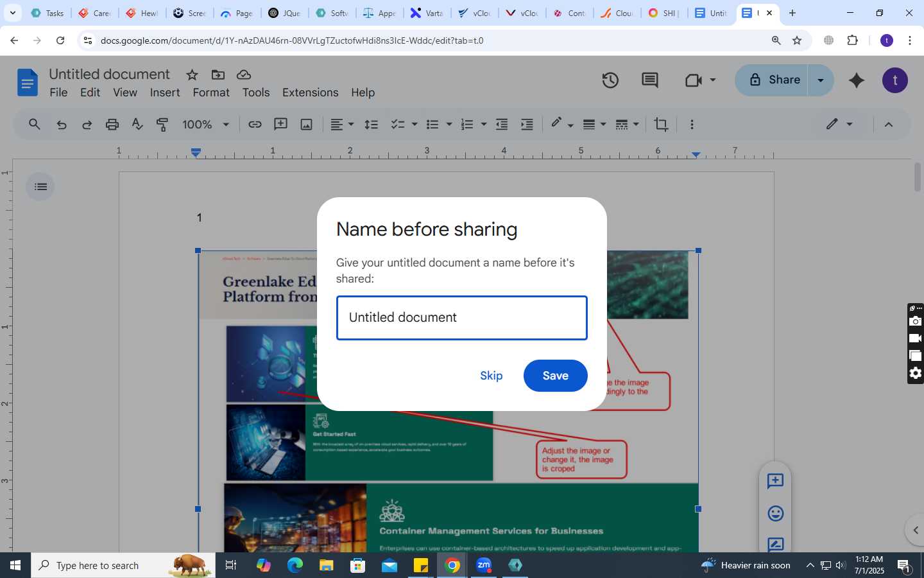Open the Edit menu

click(90, 92)
